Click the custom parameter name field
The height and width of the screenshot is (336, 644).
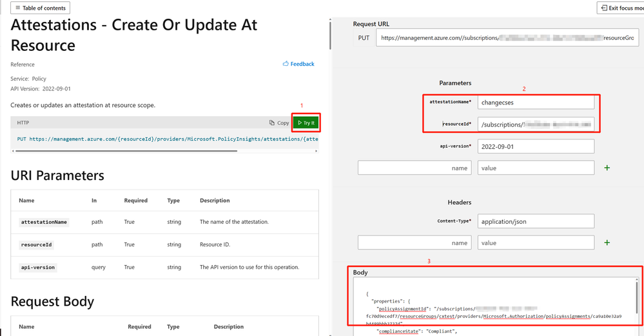415,168
